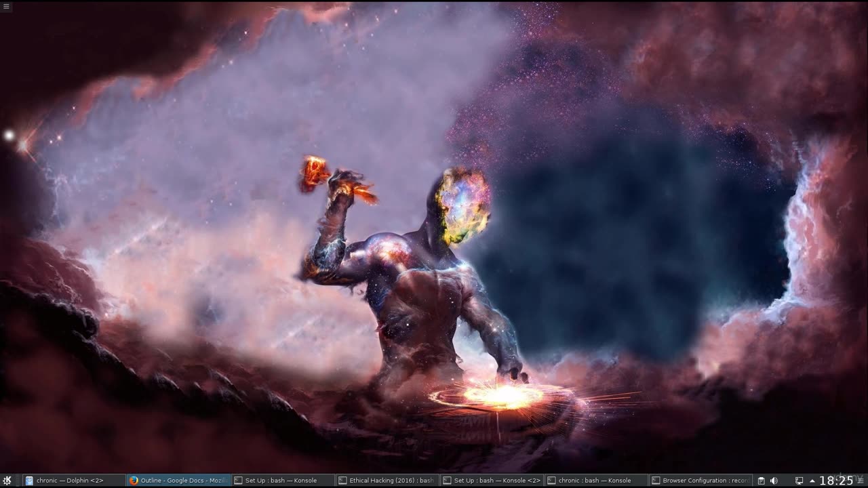The height and width of the screenshot is (488, 868).
Task: Switch to Set Up : bash — Konsole <2> window
Action: coord(492,481)
